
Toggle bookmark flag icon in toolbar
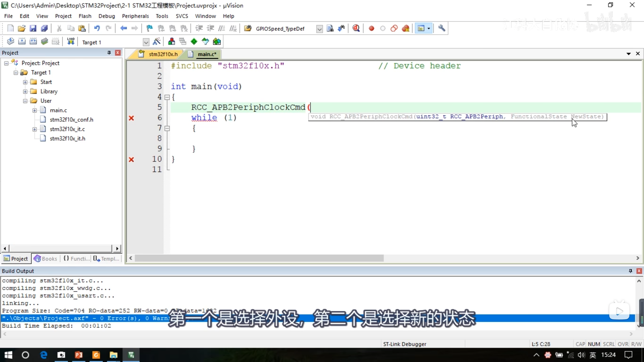point(149,28)
